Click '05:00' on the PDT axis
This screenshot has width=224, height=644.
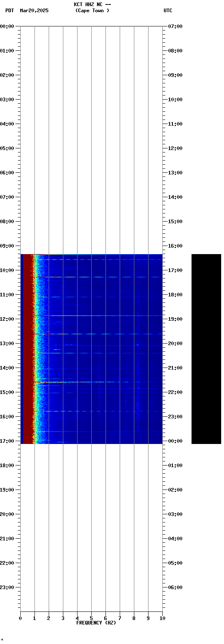[7, 148]
